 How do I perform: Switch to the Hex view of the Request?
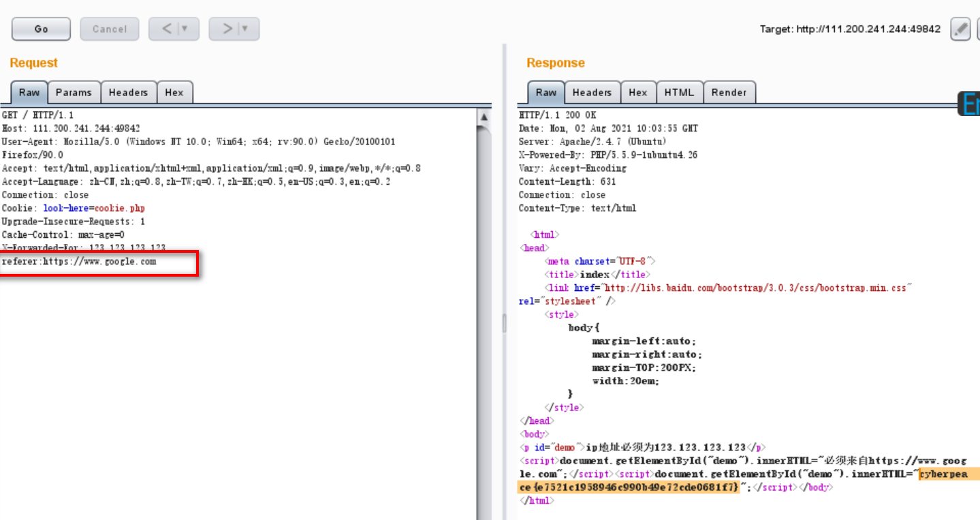click(x=174, y=92)
